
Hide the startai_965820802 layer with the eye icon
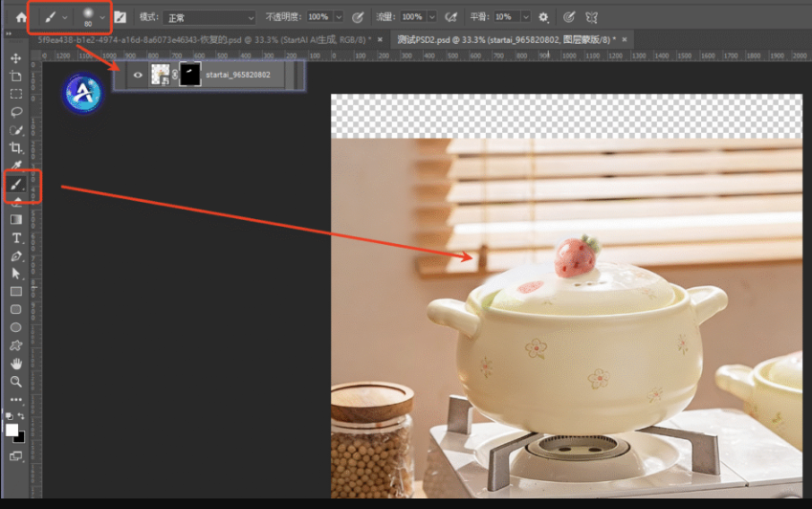pos(139,75)
